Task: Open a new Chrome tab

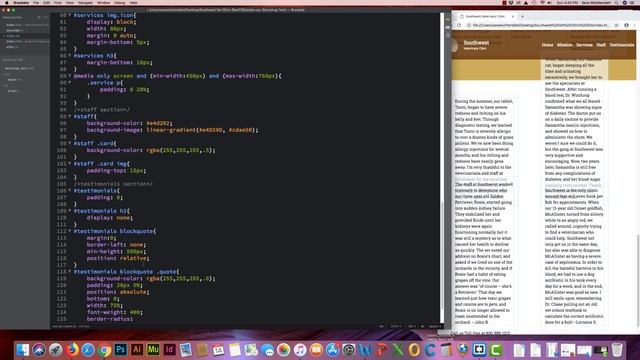Action: click(522, 16)
